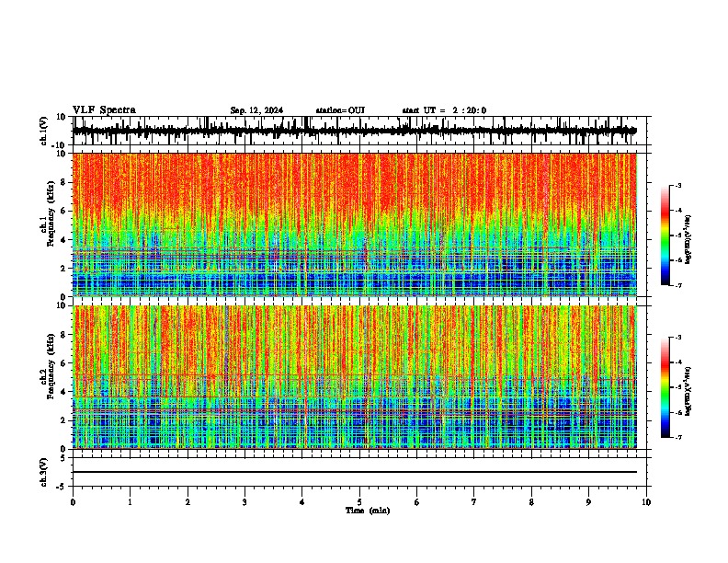728x563 pixels.
Task: Click the station label in the header
Action: point(340,110)
